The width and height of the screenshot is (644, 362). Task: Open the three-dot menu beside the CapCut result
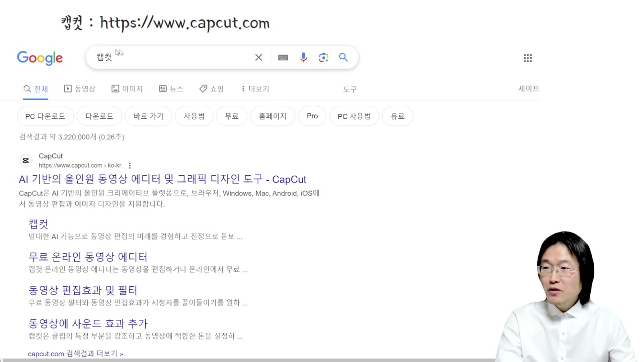coord(130,166)
